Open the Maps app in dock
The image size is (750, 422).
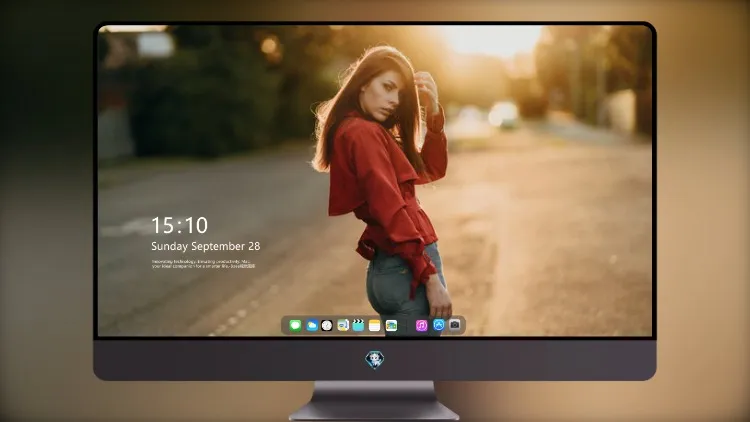pos(342,325)
